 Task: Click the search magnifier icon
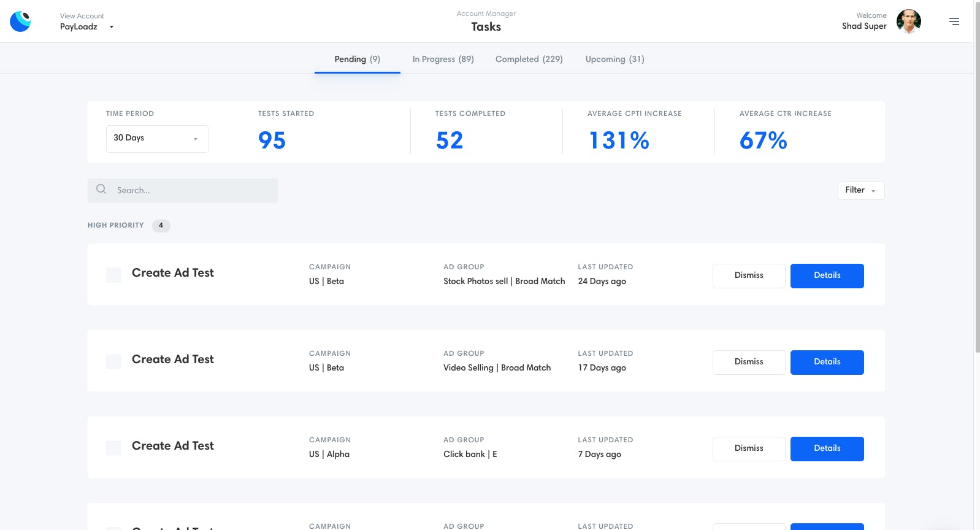(101, 190)
